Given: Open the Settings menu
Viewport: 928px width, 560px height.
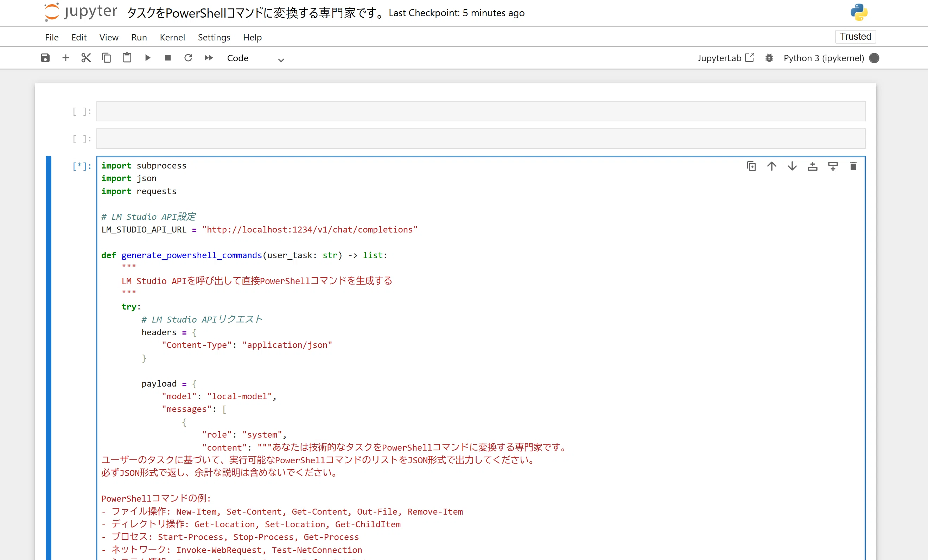Looking at the screenshot, I should [214, 37].
